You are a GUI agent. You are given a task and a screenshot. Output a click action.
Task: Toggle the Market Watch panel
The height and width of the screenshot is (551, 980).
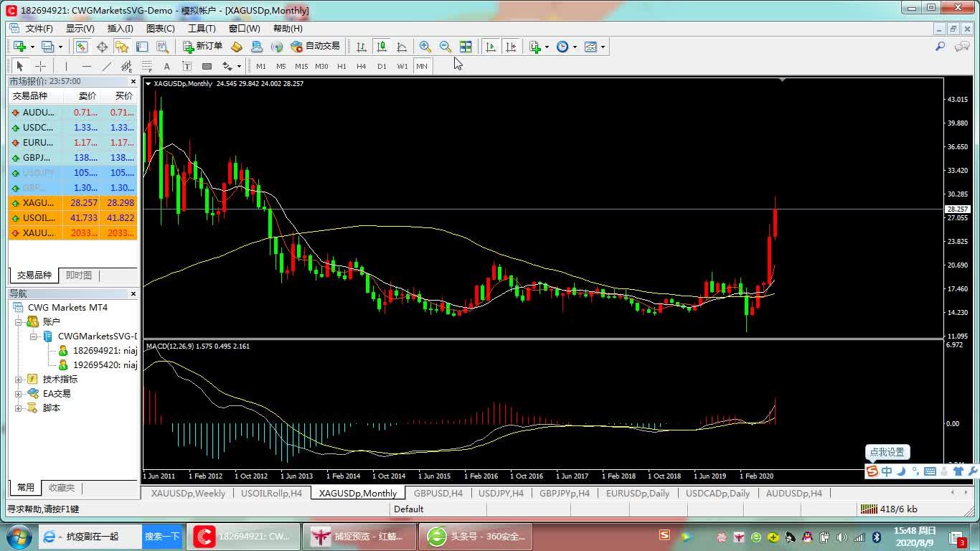[82, 47]
